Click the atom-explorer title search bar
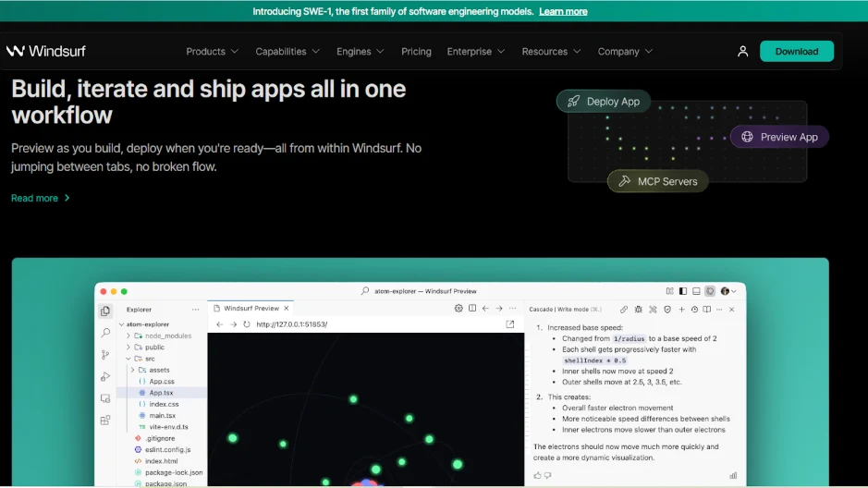868x488 pixels. 421,291
